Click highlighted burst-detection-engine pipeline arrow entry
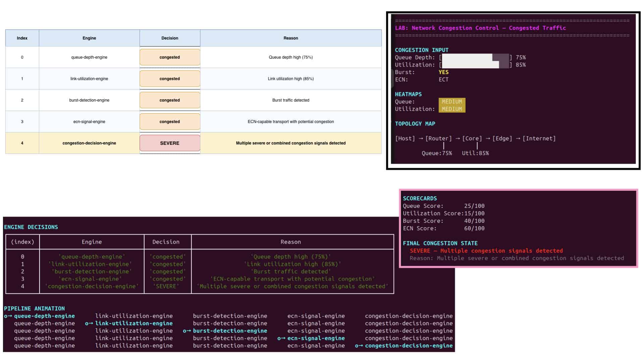This screenshot has width=644, height=362. pyautogui.click(x=225, y=331)
